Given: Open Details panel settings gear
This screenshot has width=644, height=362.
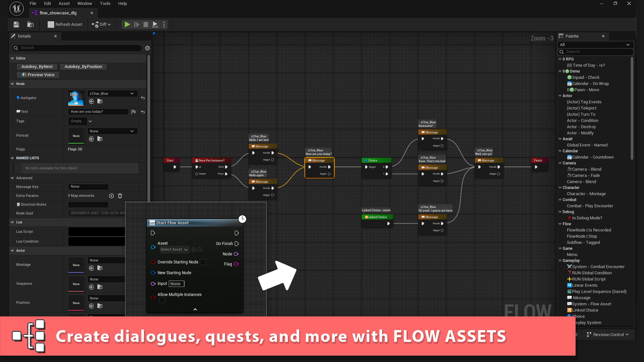Looking at the screenshot, I should 147,48.
